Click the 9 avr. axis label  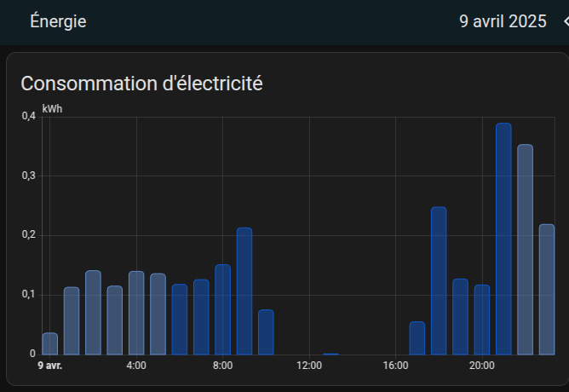pyautogui.click(x=50, y=366)
